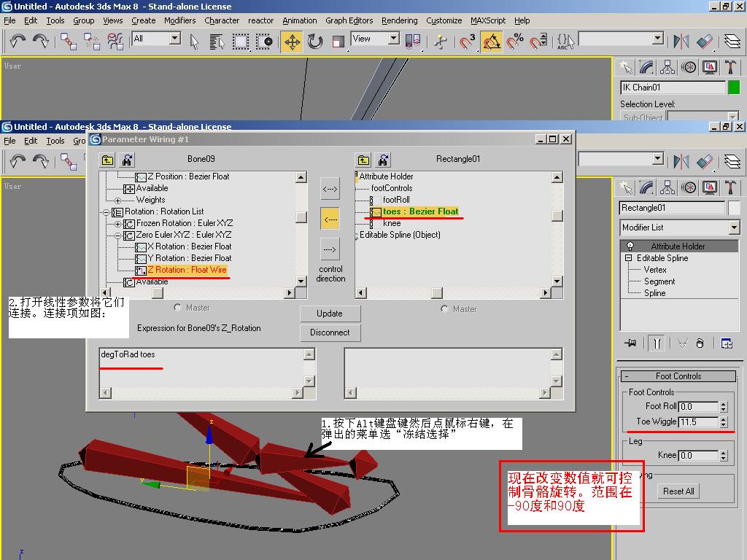Open Layer Manager icon in top toolbar
Image resolution: width=747 pixels, height=560 pixels.
pos(732,42)
